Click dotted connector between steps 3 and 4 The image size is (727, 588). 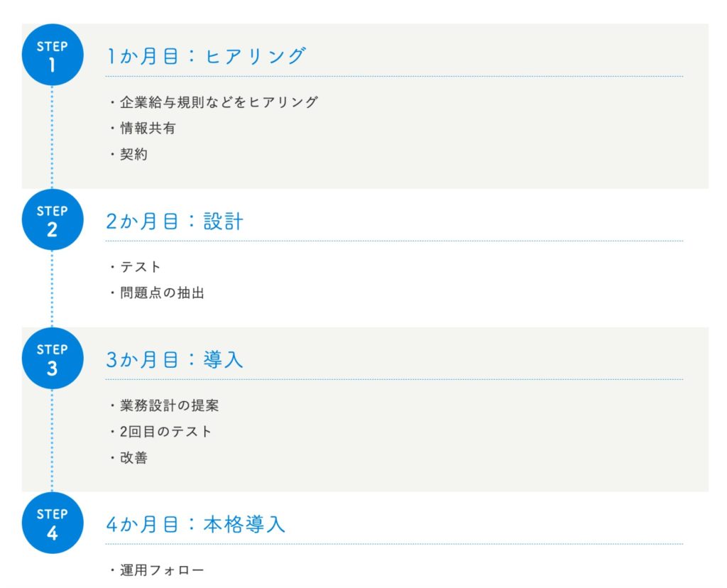click(x=52, y=440)
